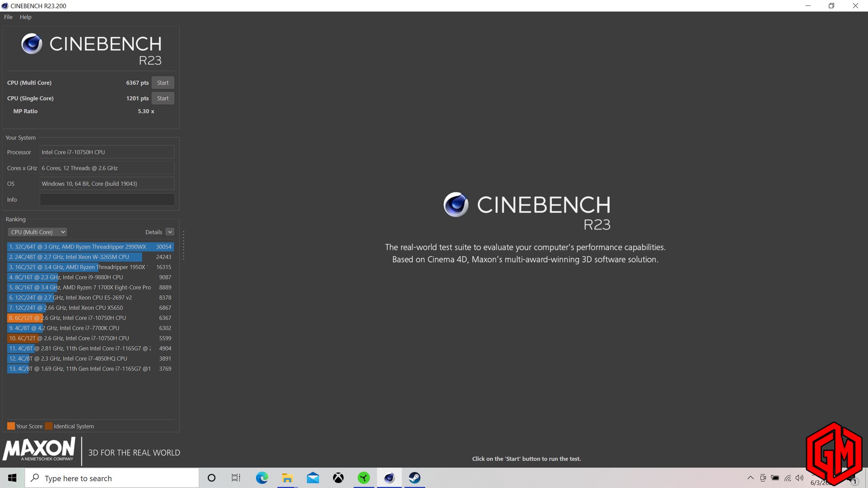Select your score row with 6367 points
The height and width of the screenshot is (488, 868).
(90, 318)
